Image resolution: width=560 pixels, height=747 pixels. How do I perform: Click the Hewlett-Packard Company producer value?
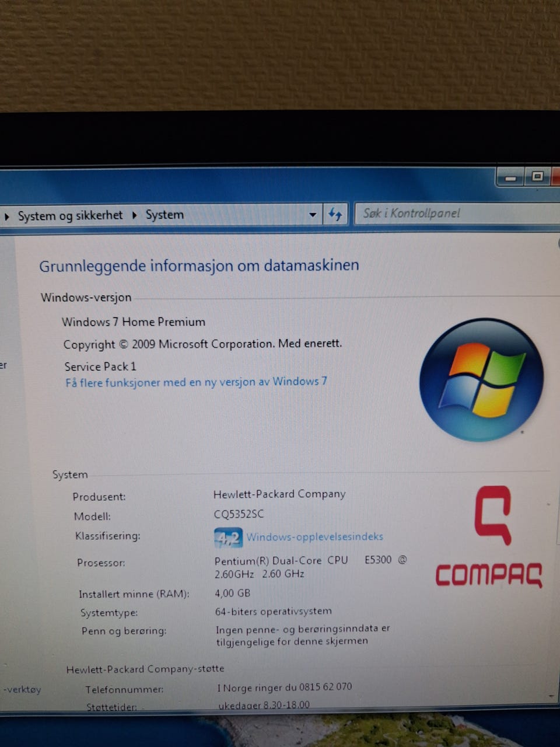pos(279,494)
